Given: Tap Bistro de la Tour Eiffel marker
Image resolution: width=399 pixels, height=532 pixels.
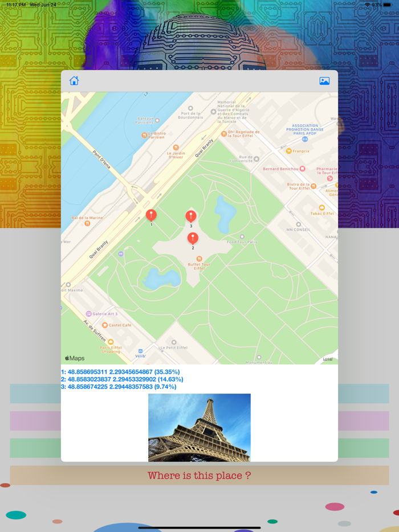Looking at the screenshot, I should (x=313, y=186).
